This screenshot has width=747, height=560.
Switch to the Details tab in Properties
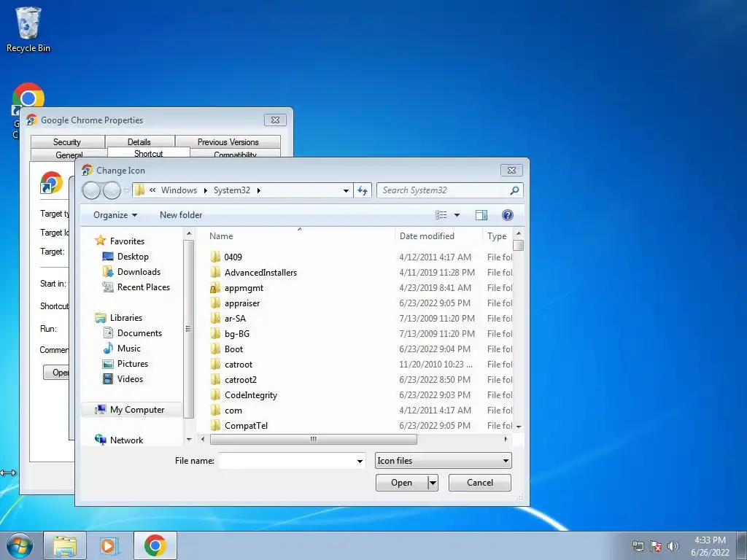[x=139, y=142]
